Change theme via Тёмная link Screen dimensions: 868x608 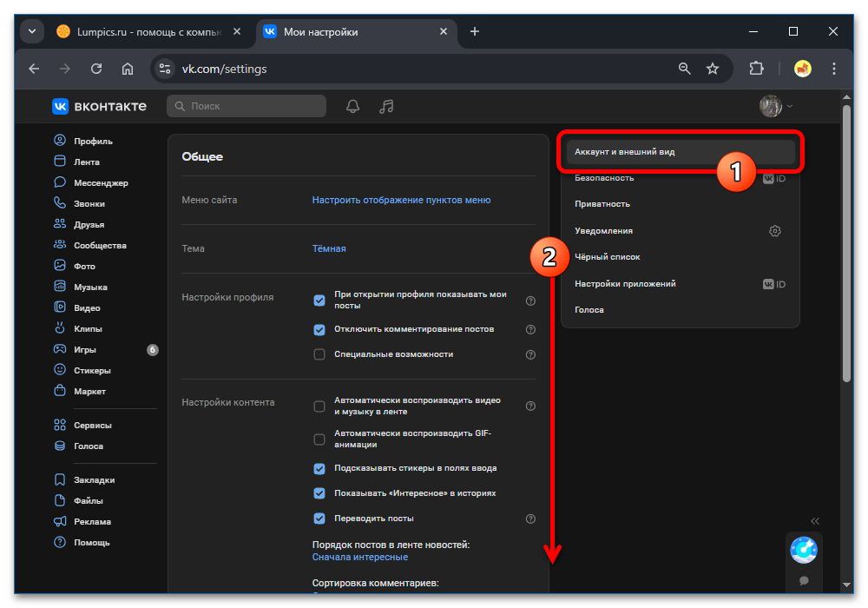point(329,248)
